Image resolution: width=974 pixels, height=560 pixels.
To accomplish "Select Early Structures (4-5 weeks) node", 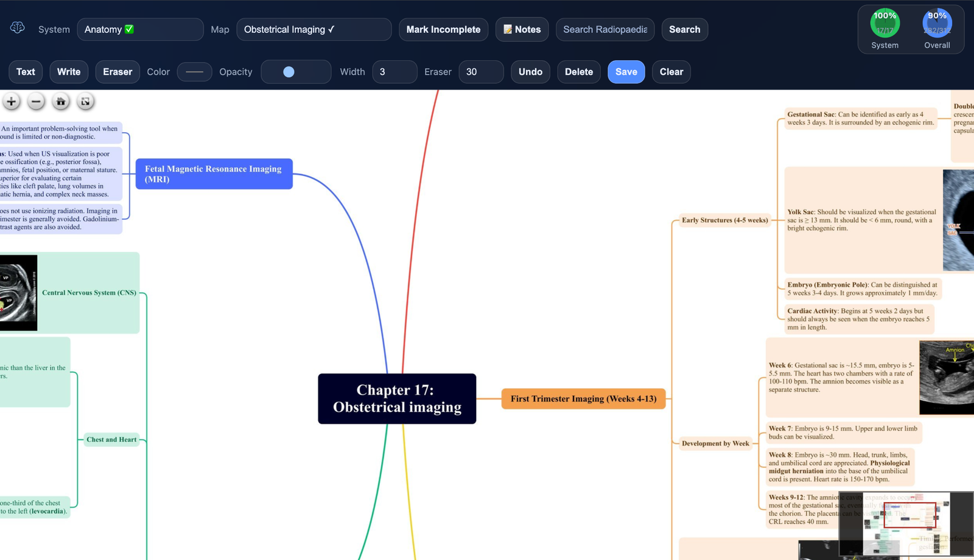I will [x=724, y=220].
